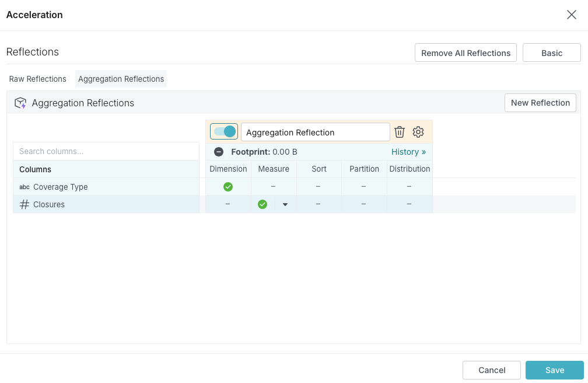Click Remove All Reflections
This screenshot has height=383, width=588.
pos(466,53)
